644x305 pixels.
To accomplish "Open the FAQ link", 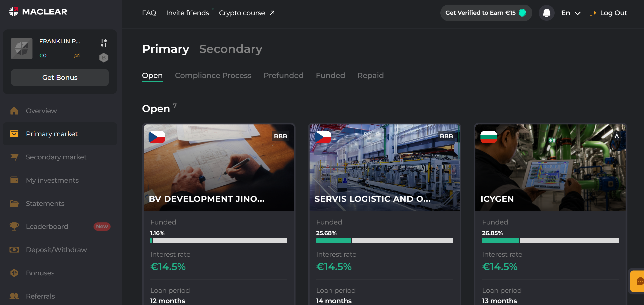I will (x=149, y=13).
